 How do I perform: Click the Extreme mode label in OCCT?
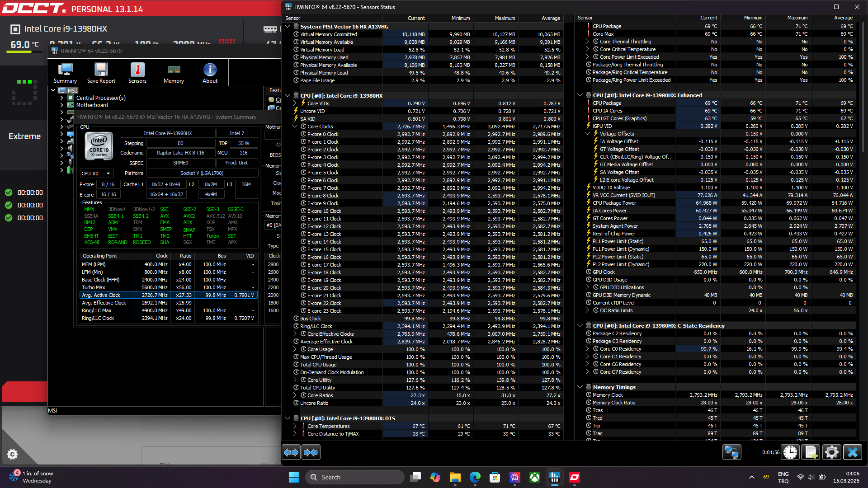[24, 136]
